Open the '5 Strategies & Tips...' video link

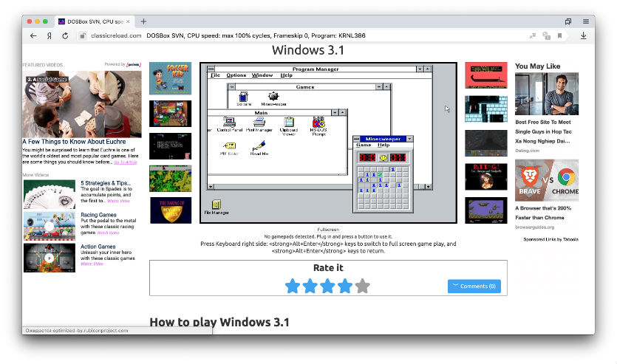(106, 183)
